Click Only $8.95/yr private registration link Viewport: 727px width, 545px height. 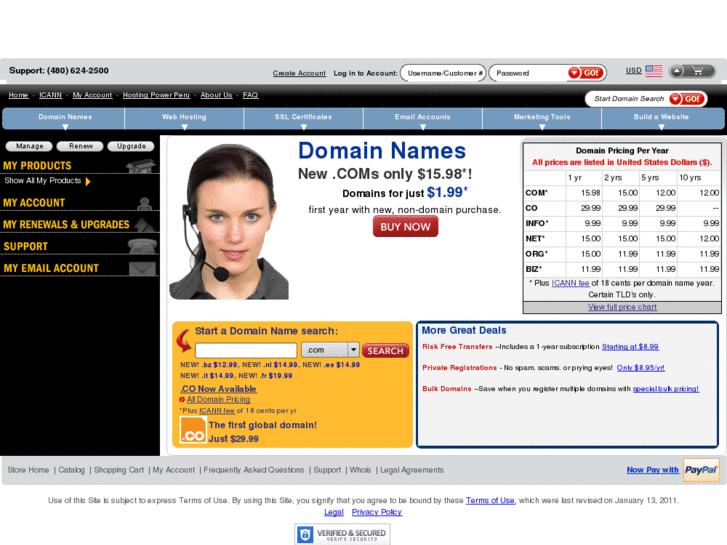[640, 368]
